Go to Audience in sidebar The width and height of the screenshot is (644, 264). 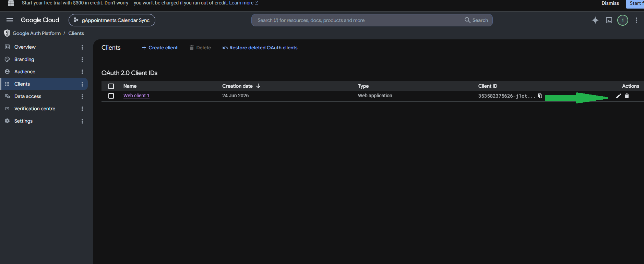tap(25, 72)
